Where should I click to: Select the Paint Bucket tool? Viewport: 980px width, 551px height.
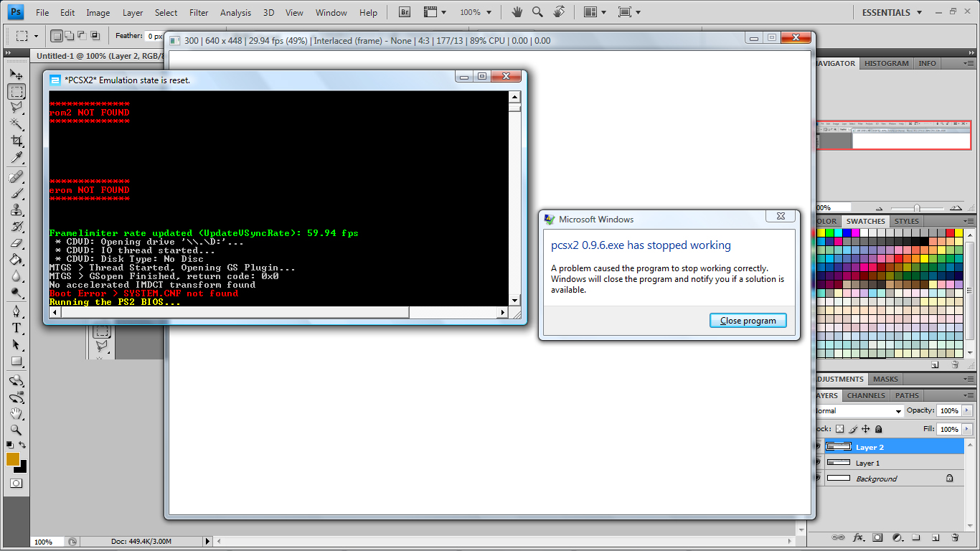coord(17,259)
